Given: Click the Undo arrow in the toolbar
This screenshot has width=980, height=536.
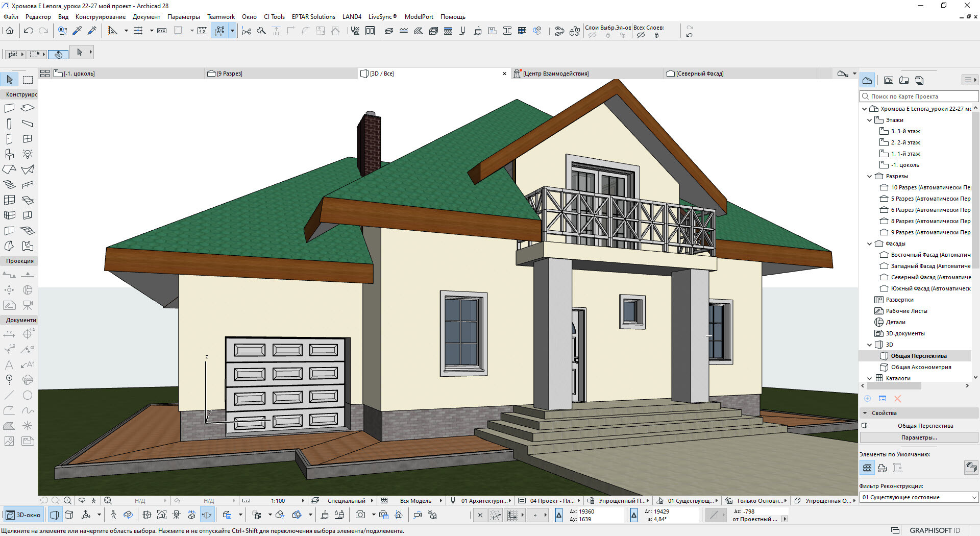Looking at the screenshot, I should point(29,31).
